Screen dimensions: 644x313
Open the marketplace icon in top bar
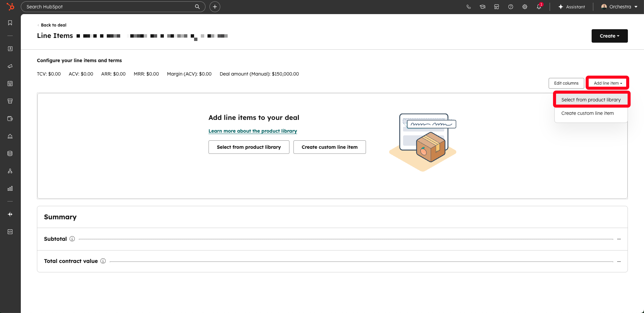pos(496,7)
